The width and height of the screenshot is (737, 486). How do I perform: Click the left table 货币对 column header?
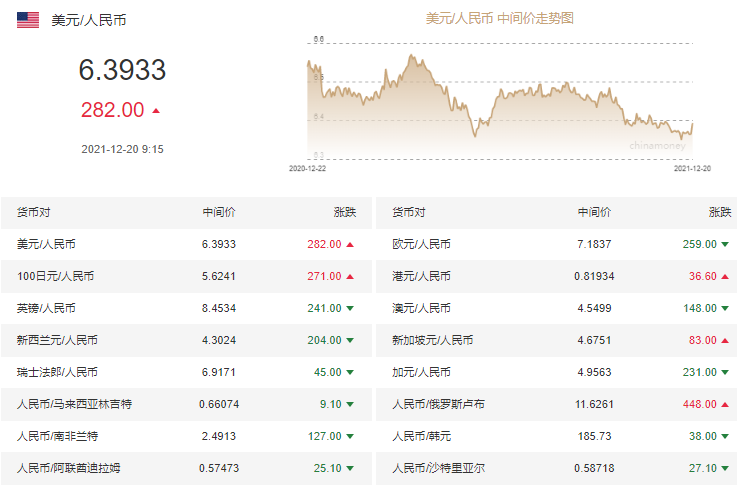click(33, 212)
